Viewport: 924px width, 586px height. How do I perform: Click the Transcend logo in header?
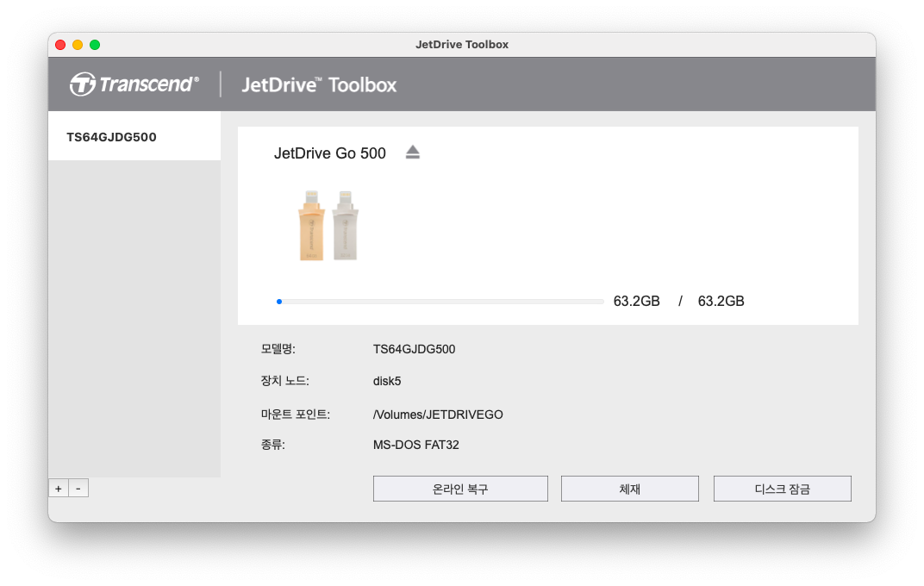click(x=134, y=84)
